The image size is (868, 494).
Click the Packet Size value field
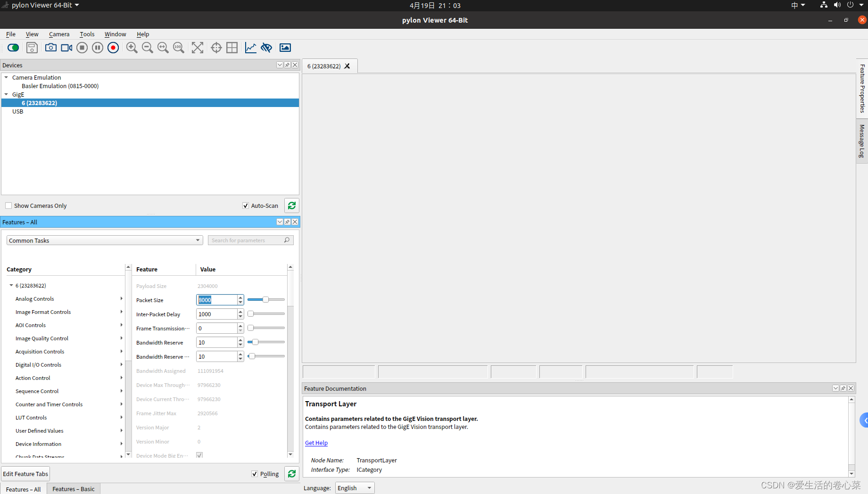(216, 300)
